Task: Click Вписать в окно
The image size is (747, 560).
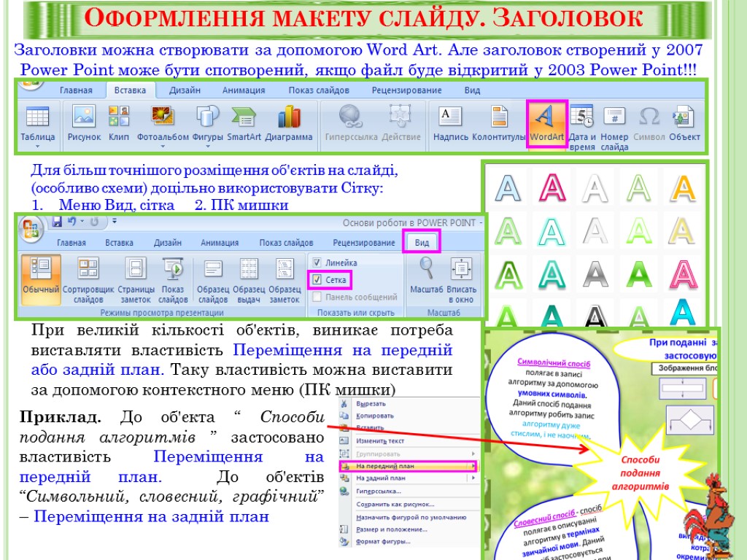Action: click(461, 280)
